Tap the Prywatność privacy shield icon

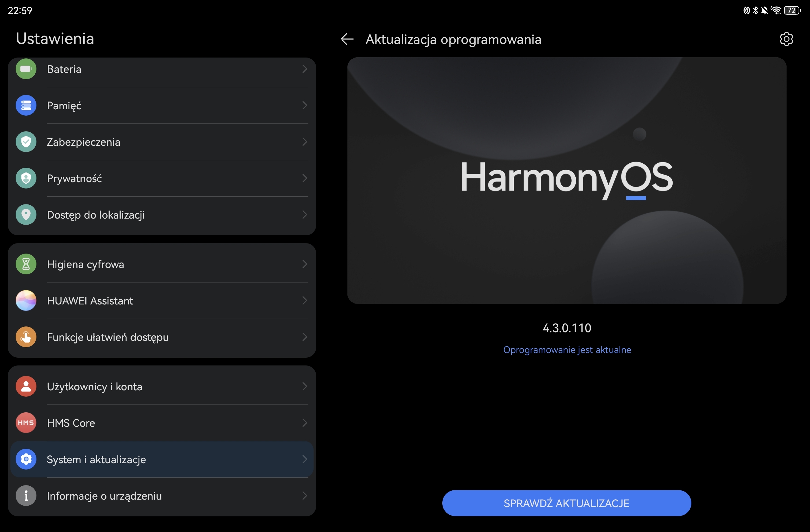pos(26,178)
